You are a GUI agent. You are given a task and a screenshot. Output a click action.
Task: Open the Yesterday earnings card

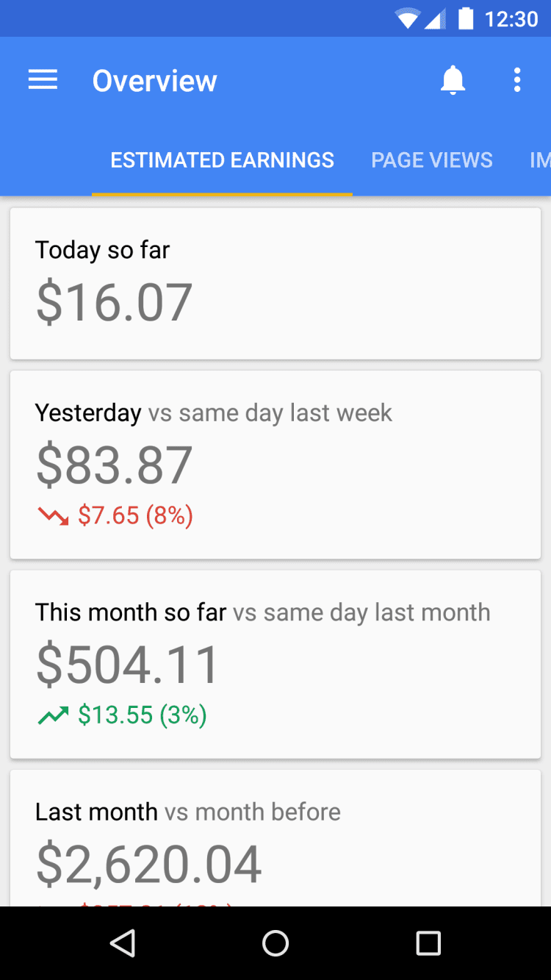pos(275,465)
